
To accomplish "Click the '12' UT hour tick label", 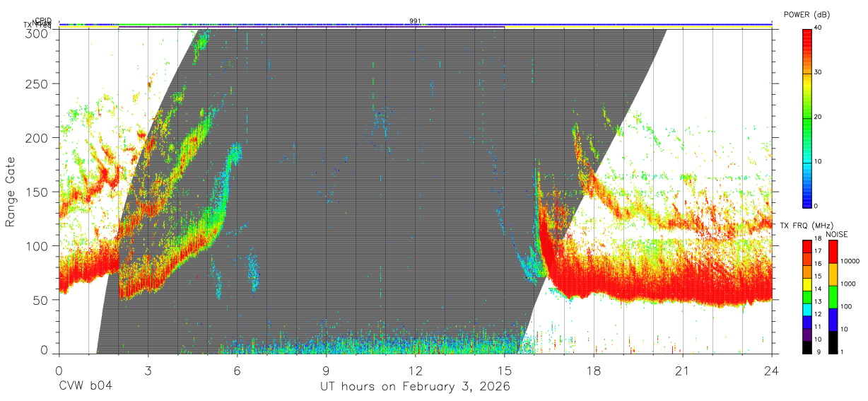I will [x=415, y=370].
